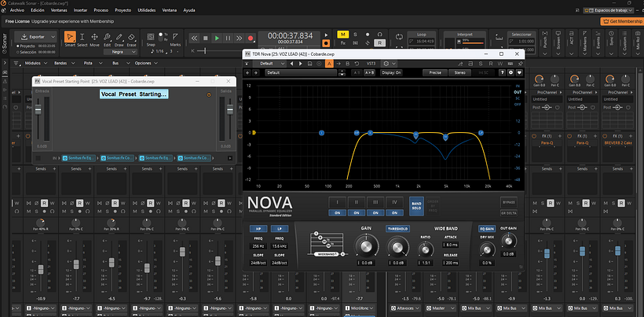Click the Nova Gain knob
This screenshot has height=317, width=644.
point(364,247)
